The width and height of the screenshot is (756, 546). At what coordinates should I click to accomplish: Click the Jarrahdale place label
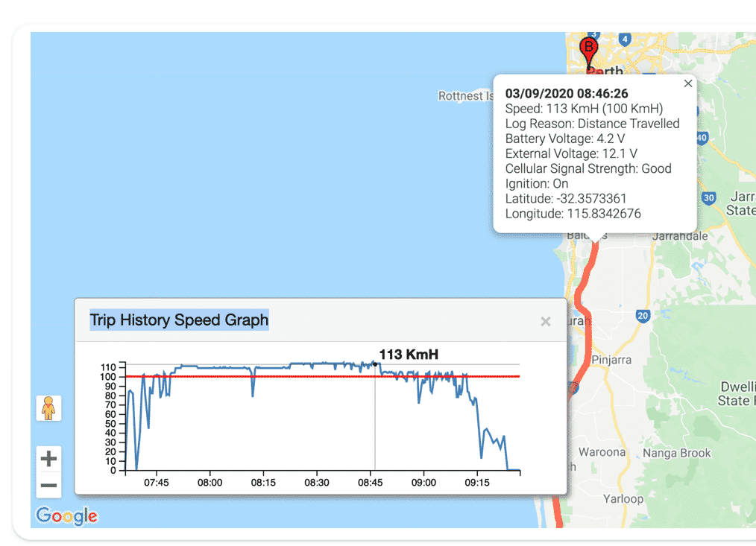coord(679,236)
